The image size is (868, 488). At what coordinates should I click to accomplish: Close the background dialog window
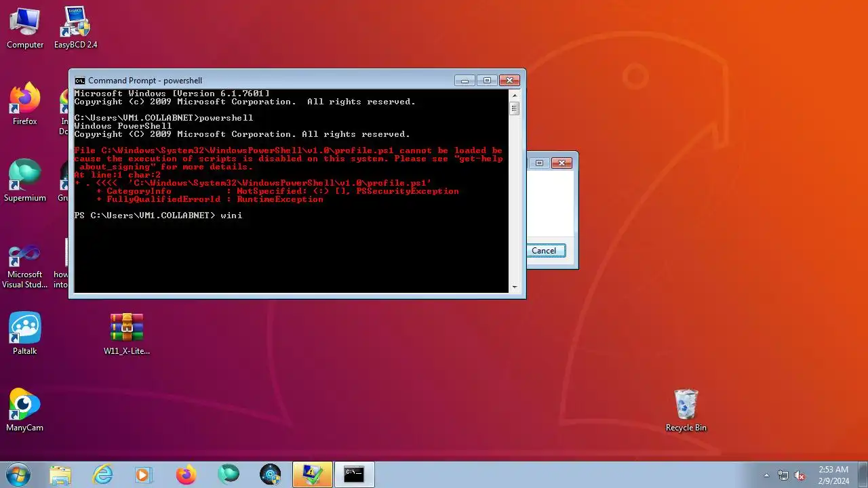pyautogui.click(x=561, y=163)
